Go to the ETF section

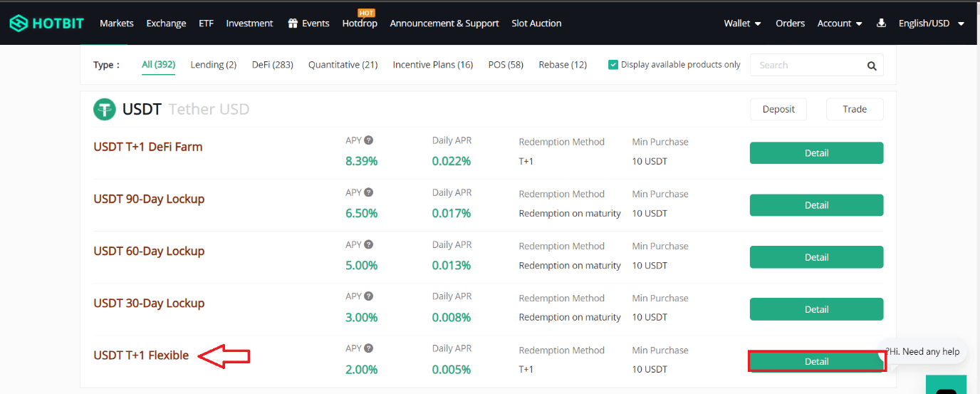(206, 23)
